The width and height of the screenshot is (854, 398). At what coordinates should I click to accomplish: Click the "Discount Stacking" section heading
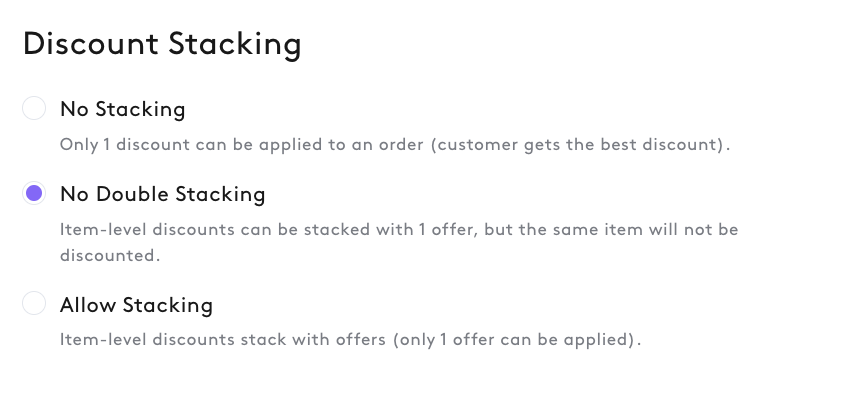162,44
